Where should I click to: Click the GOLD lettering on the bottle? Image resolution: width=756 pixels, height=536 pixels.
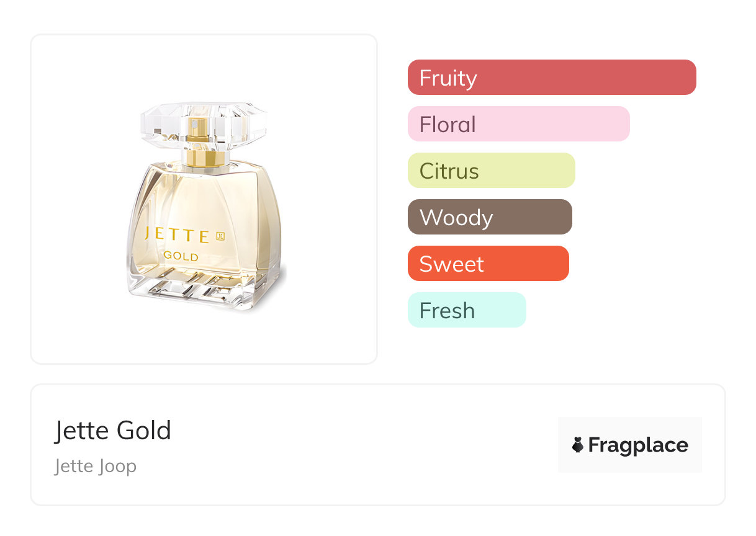tap(181, 256)
